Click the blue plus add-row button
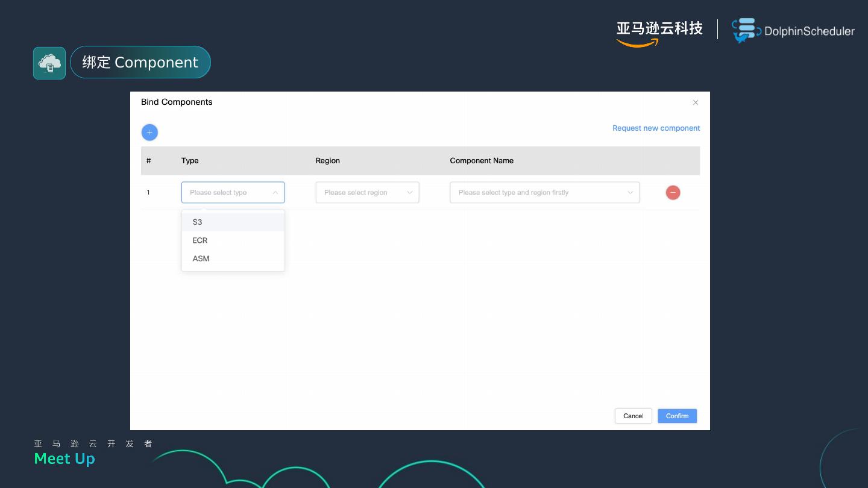868x488 pixels. (x=149, y=133)
